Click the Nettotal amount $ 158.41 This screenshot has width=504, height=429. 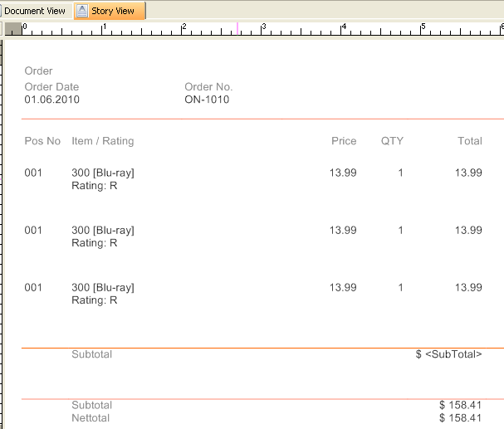pos(460,418)
